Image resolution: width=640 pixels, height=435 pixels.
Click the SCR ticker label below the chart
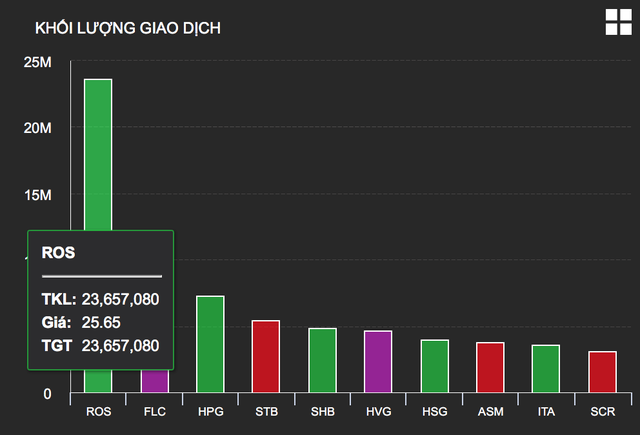602,411
